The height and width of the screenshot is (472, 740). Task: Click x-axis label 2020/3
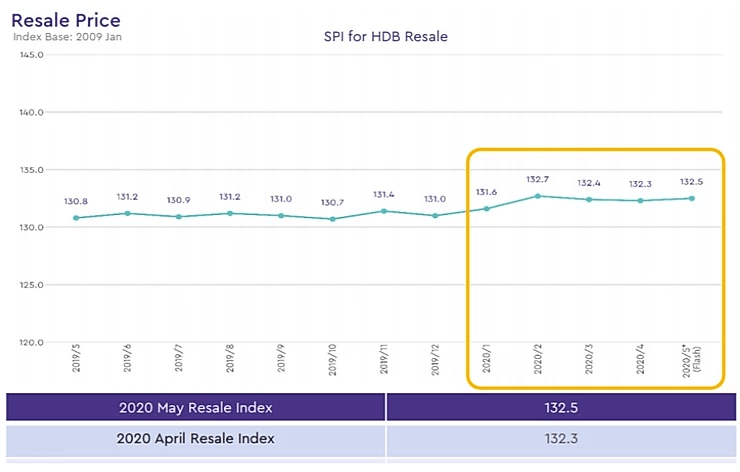click(589, 359)
